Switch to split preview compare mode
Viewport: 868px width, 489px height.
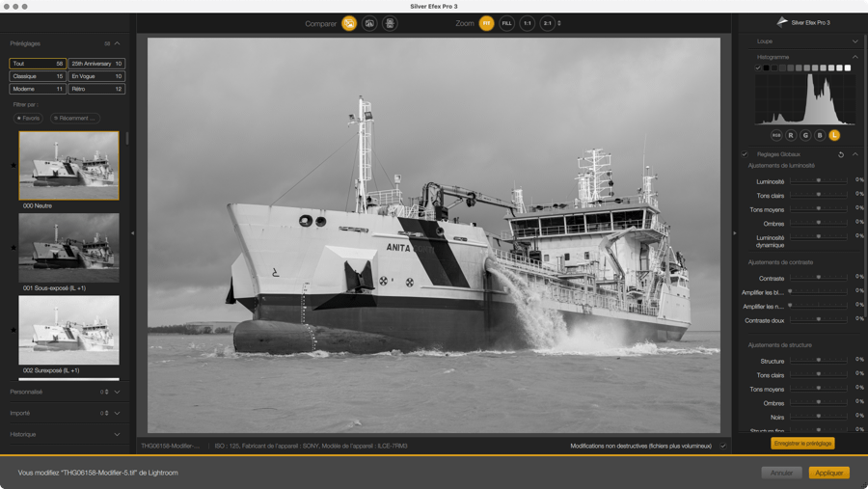(x=369, y=23)
